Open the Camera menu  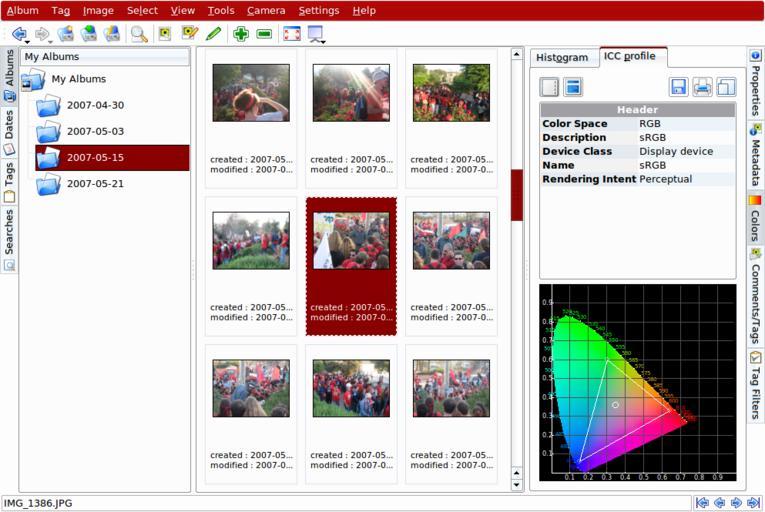tap(266, 10)
